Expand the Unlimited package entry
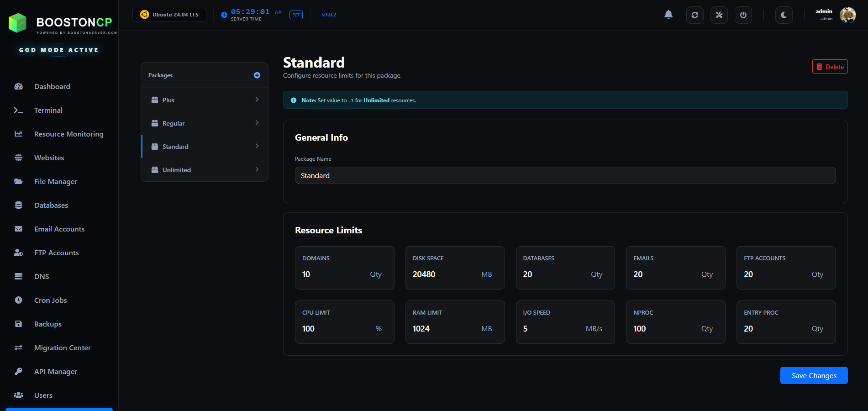The image size is (868, 411). 204,169
